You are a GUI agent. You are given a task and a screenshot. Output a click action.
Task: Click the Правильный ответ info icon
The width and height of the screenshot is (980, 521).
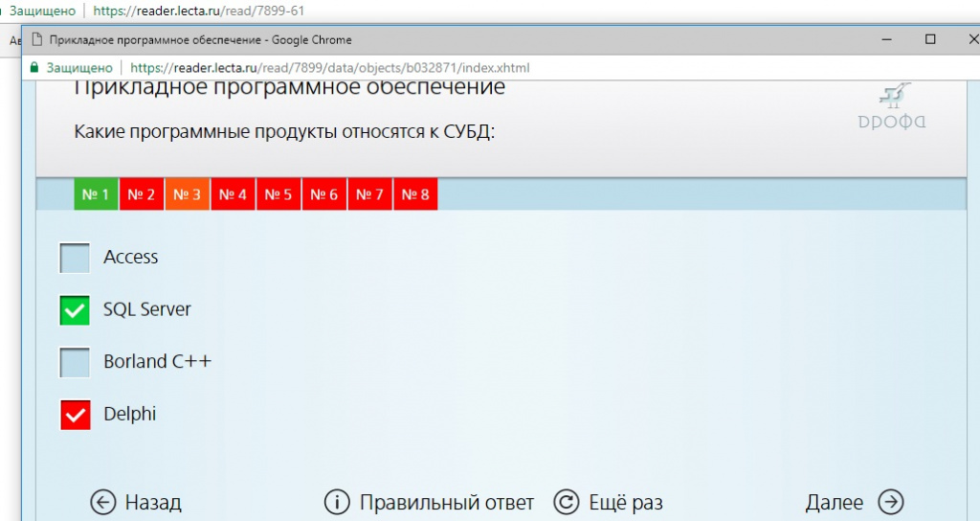click(x=337, y=502)
